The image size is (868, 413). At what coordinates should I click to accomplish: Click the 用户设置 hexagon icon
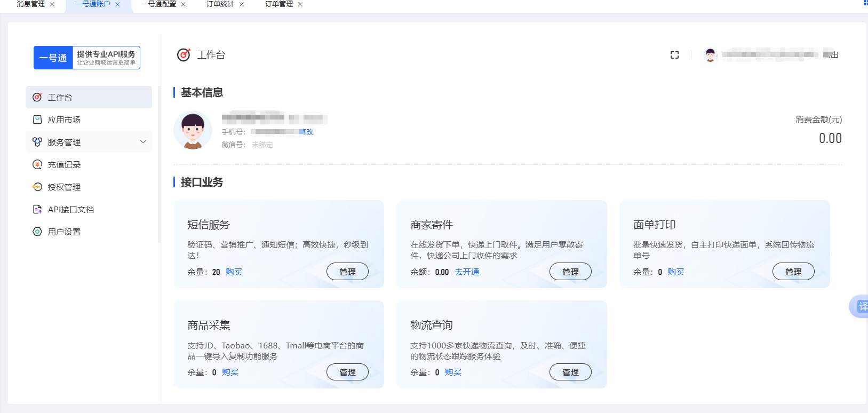click(37, 232)
